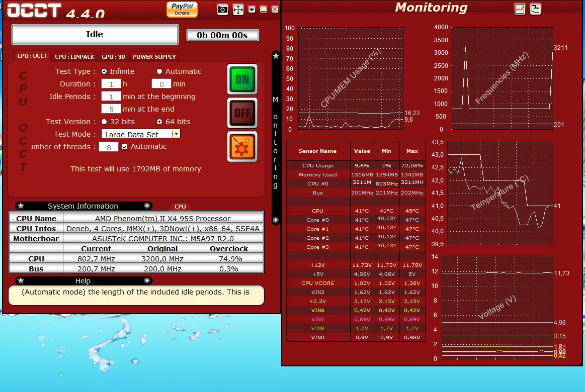Image resolution: width=585 pixels, height=392 pixels.
Task: Collapse the Help section
Action: (x=147, y=280)
